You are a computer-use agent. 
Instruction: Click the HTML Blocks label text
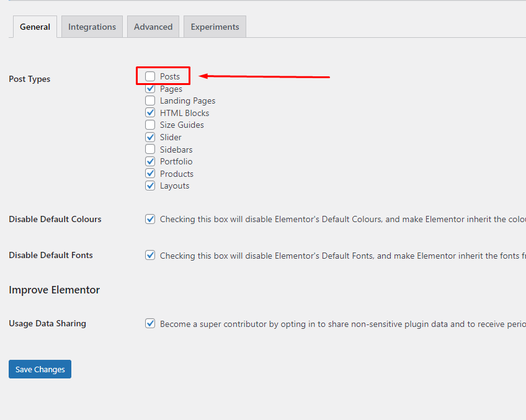[x=184, y=113]
